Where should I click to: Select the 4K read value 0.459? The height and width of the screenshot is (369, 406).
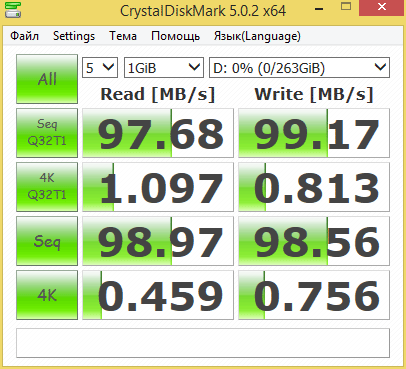[x=158, y=295]
